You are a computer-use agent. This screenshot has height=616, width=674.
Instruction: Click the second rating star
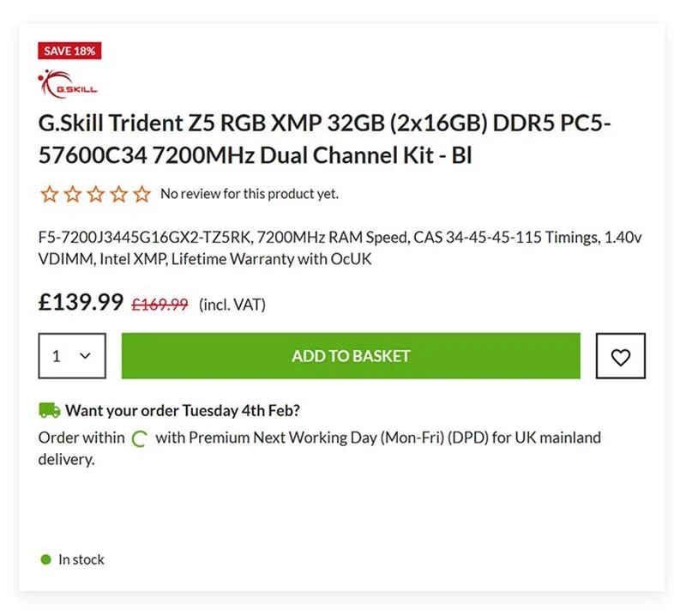point(72,194)
